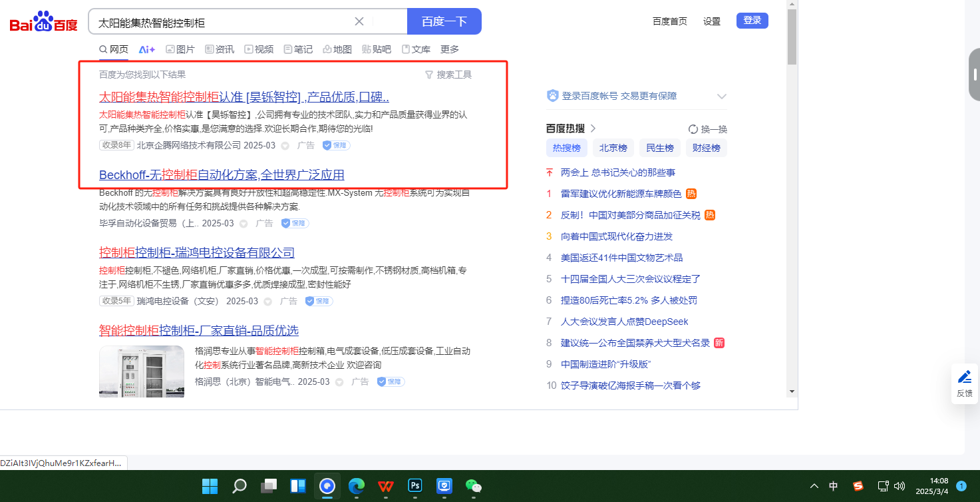Image resolution: width=980 pixels, height=502 pixels.
Task: Expand the 登录百度帐号 banner chevron
Action: 721,97
